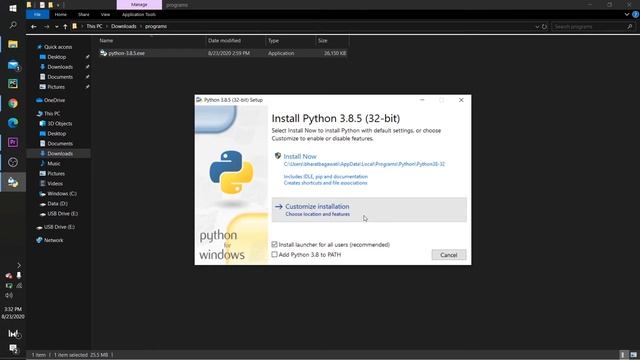The width and height of the screenshot is (640, 360).
Task: Open the Share ribbon tab
Action: (x=84, y=14)
